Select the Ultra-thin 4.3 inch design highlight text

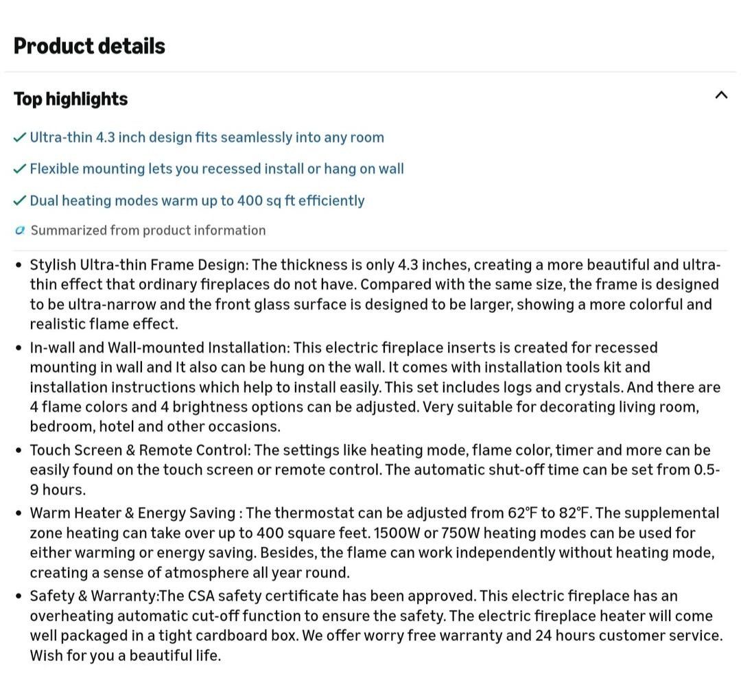(x=207, y=137)
